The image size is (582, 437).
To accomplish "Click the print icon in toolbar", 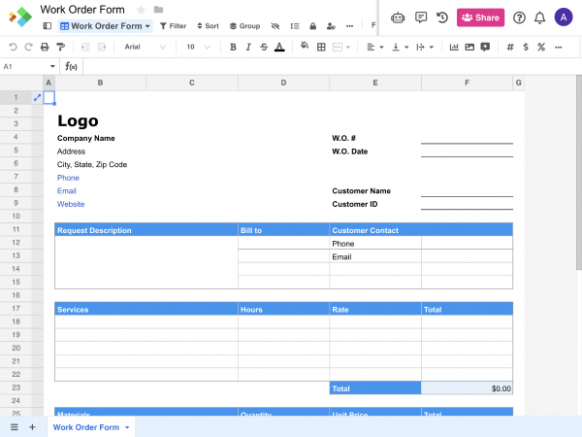I will point(45,47).
